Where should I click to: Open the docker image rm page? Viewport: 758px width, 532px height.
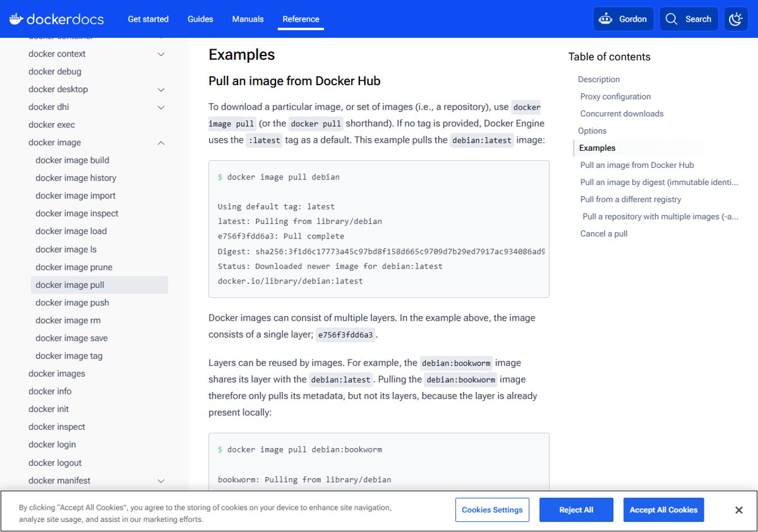tap(68, 321)
